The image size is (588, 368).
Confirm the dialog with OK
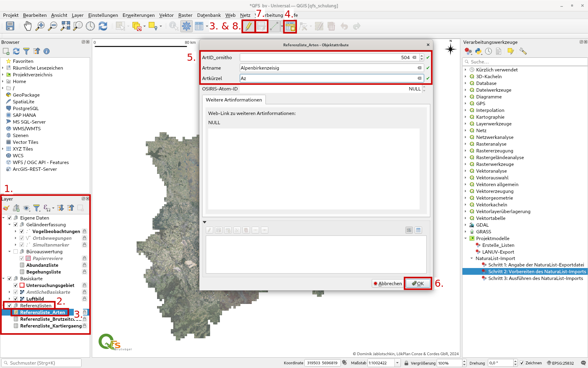(418, 284)
